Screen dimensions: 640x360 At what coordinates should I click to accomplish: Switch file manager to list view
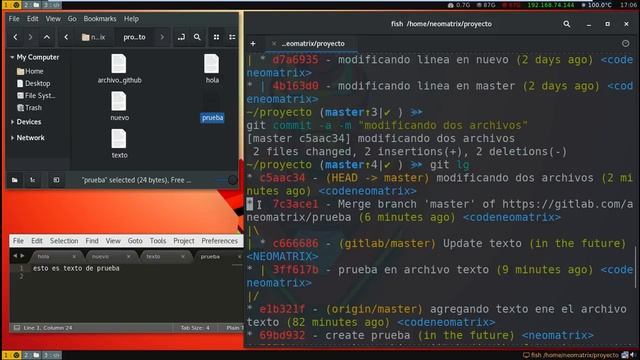[x=232, y=37]
